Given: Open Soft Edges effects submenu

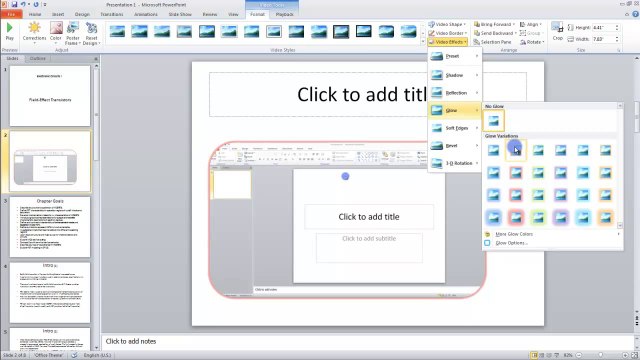Looking at the screenshot, I should pos(455,128).
